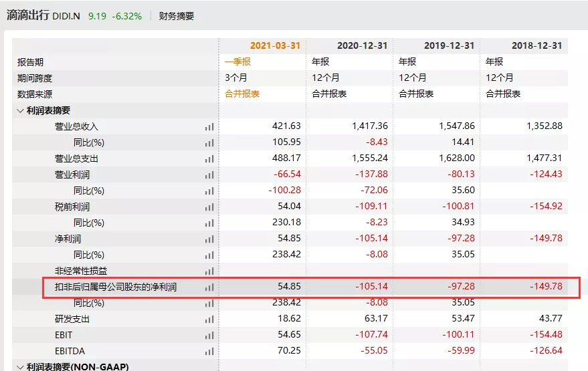Click operating profit value -66.54
This screenshot has height=371, width=588.
tap(287, 174)
